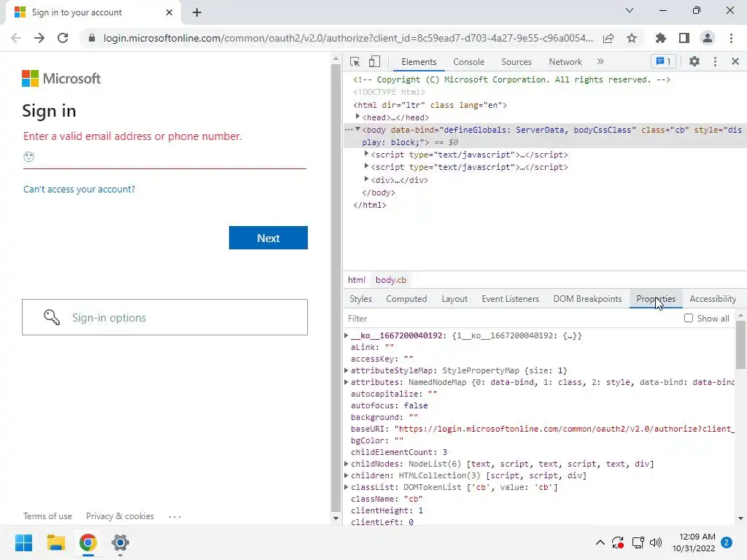The width and height of the screenshot is (747, 560).
Task: Open the tab search chevron
Action: click(x=630, y=10)
